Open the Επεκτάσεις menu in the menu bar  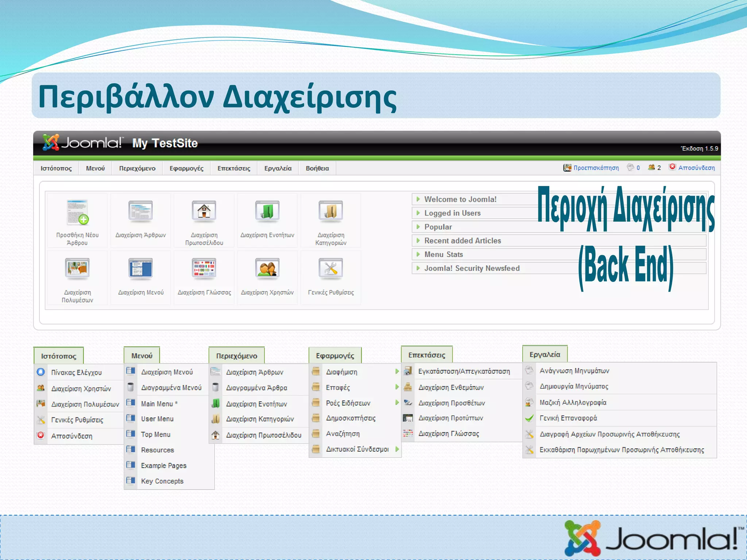click(234, 168)
